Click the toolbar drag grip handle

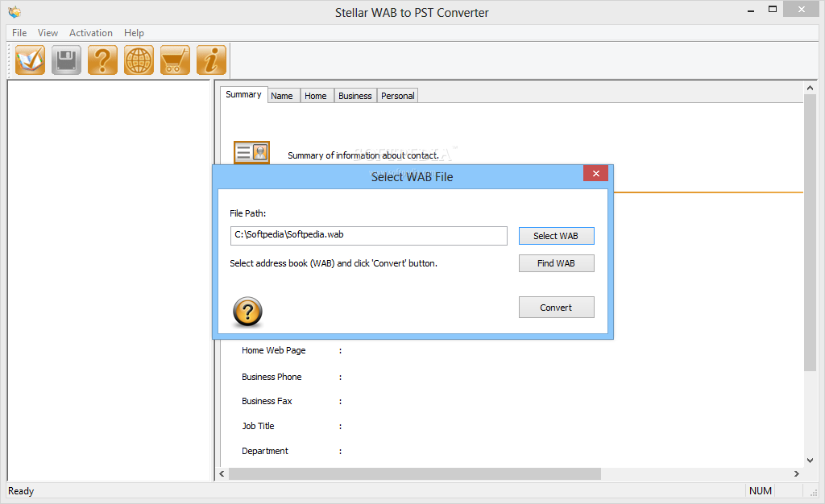(x=9, y=60)
